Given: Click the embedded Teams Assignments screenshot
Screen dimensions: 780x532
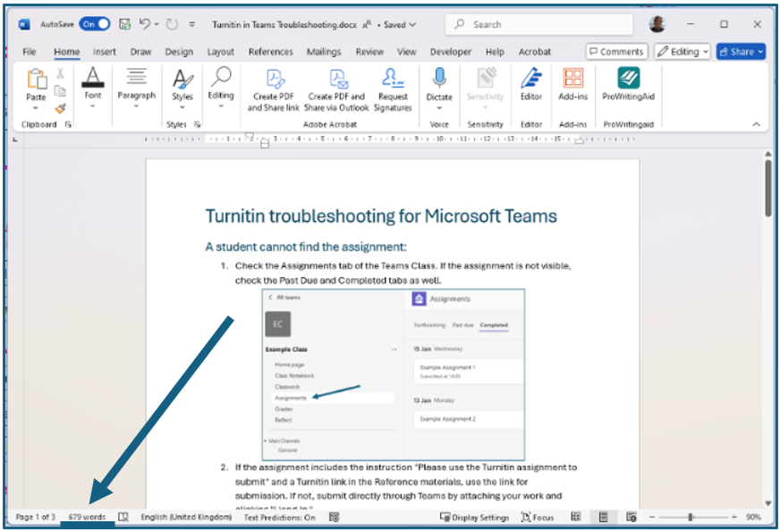Looking at the screenshot, I should pyautogui.click(x=393, y=375).
